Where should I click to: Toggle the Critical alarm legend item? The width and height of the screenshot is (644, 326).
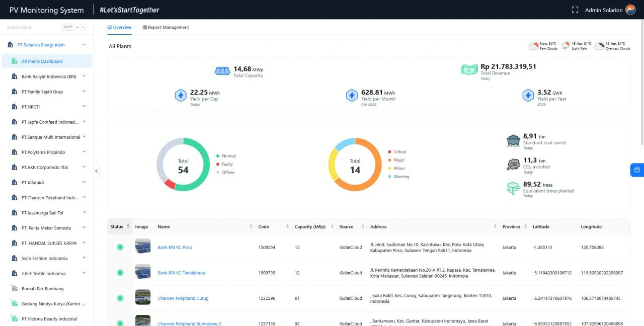[x=397, y=152]
